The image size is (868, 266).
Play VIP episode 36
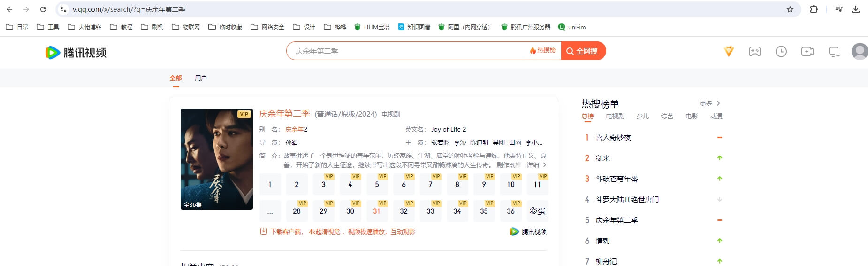pyautogui.click(x=510, y=211)
